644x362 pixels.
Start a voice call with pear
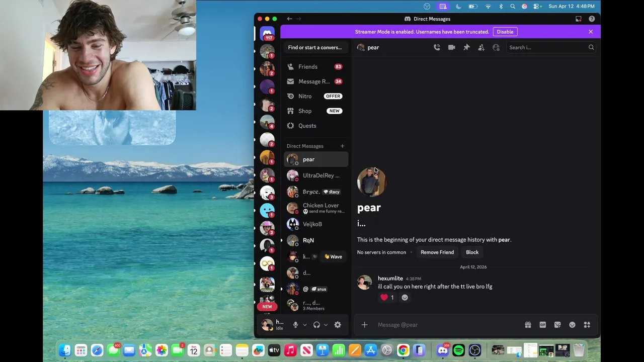click(x=437, y=47)
